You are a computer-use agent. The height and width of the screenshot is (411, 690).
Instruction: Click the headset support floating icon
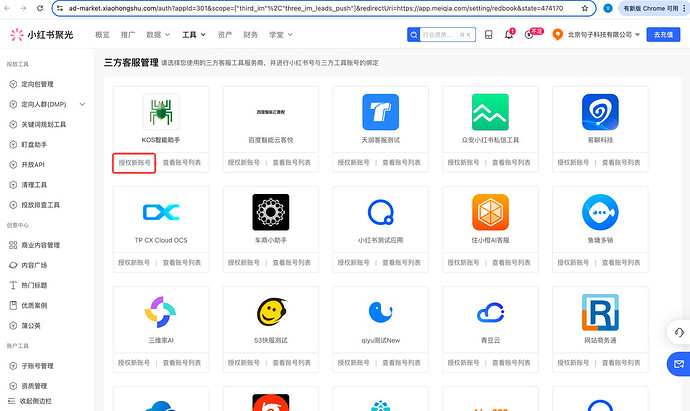[x=679, y=332]
